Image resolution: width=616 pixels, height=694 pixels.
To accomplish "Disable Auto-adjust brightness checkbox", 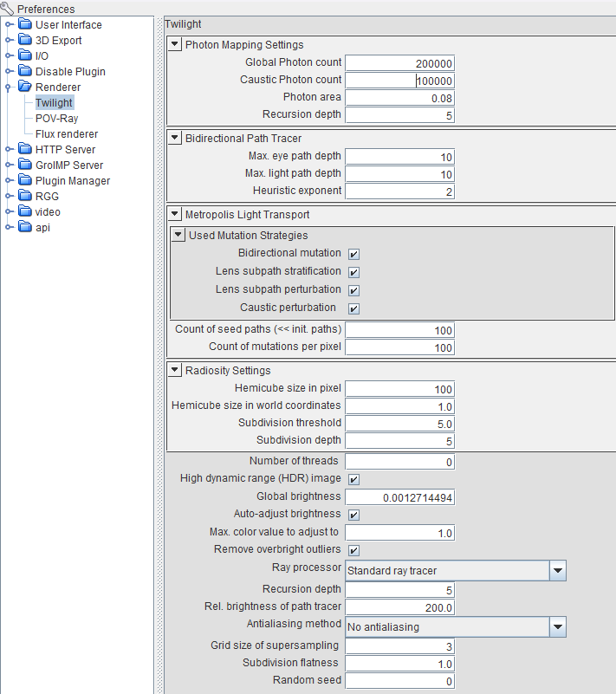I will tap(353, 515).
